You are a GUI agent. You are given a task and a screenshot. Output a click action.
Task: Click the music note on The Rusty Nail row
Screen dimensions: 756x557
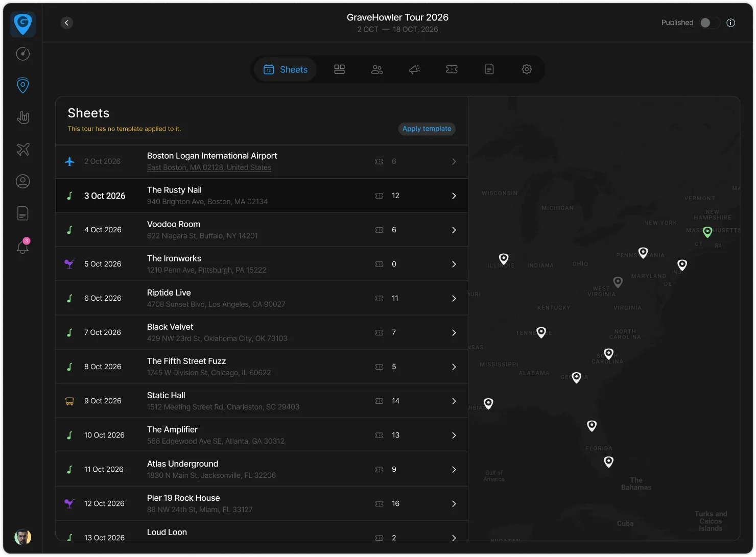[70, 196]
